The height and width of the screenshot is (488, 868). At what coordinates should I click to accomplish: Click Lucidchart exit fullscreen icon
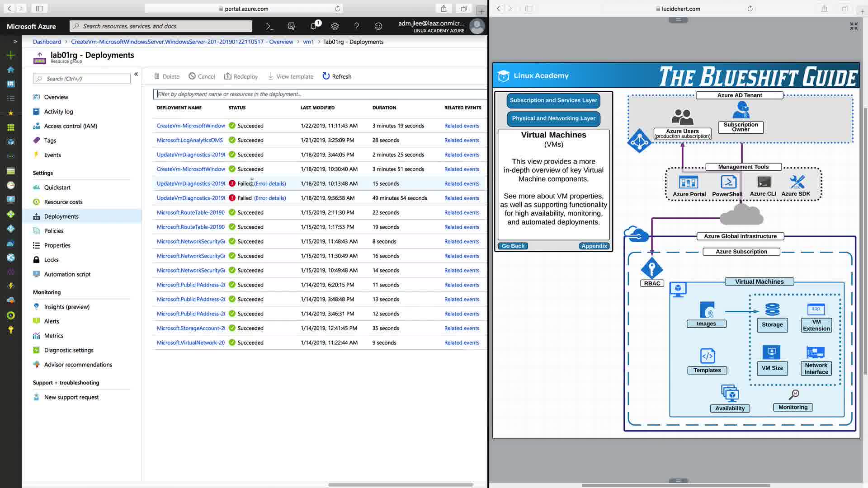pos(854,27)
